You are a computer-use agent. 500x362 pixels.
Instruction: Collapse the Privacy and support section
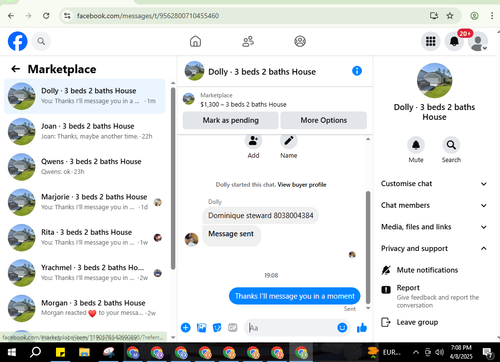click(434, 248)
